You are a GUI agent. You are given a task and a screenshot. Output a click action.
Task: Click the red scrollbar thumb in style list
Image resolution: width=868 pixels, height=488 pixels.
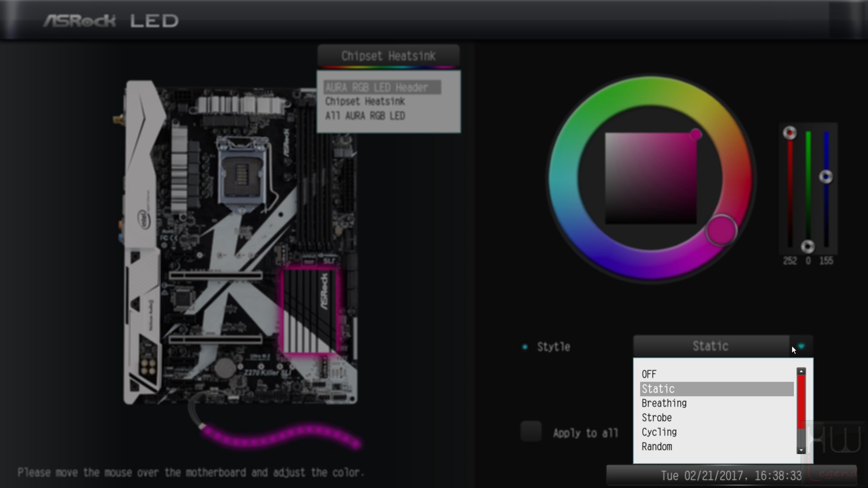(x=801, y=401)
